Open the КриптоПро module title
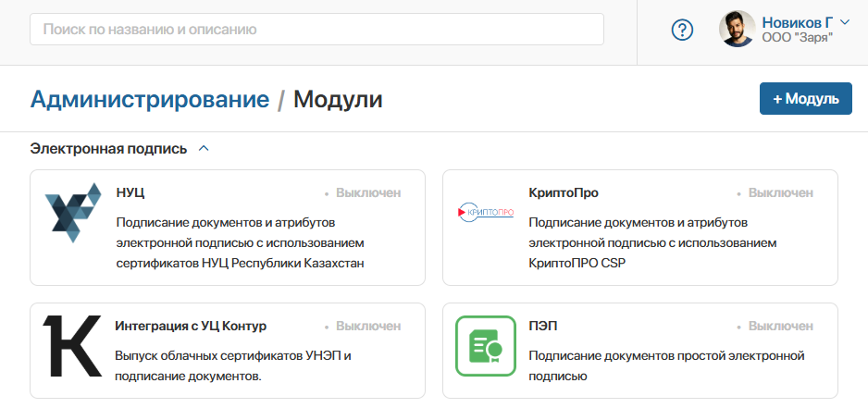This screenshot has width=868, height=408. pyautogui.click(x=564, y=192)
